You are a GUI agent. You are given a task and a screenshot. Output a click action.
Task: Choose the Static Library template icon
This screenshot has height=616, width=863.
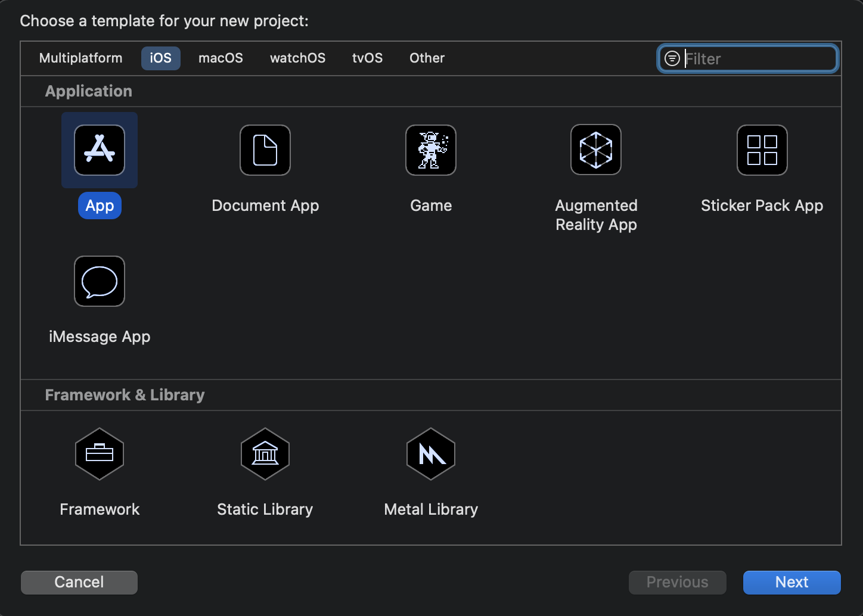tap(265, 454)
